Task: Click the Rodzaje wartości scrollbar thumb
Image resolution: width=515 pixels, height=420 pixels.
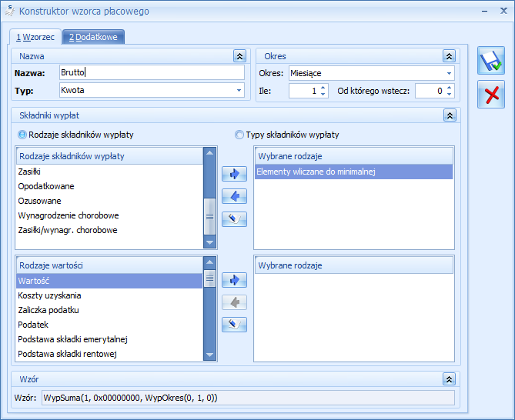Action: pos(209,278)
